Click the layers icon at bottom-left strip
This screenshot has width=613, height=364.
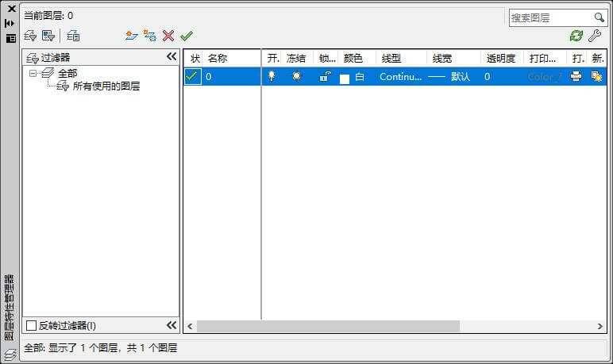click(10, 354)
